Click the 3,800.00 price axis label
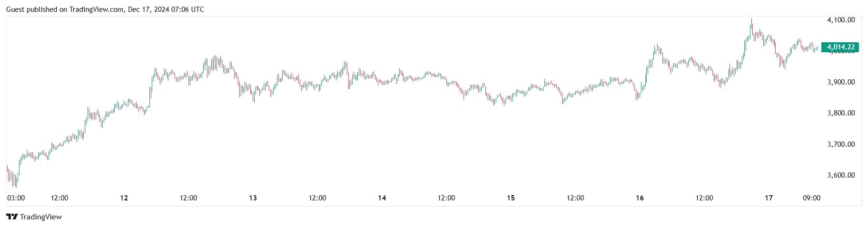The width and height of the screenshot is (868, 227). (841, 113)
